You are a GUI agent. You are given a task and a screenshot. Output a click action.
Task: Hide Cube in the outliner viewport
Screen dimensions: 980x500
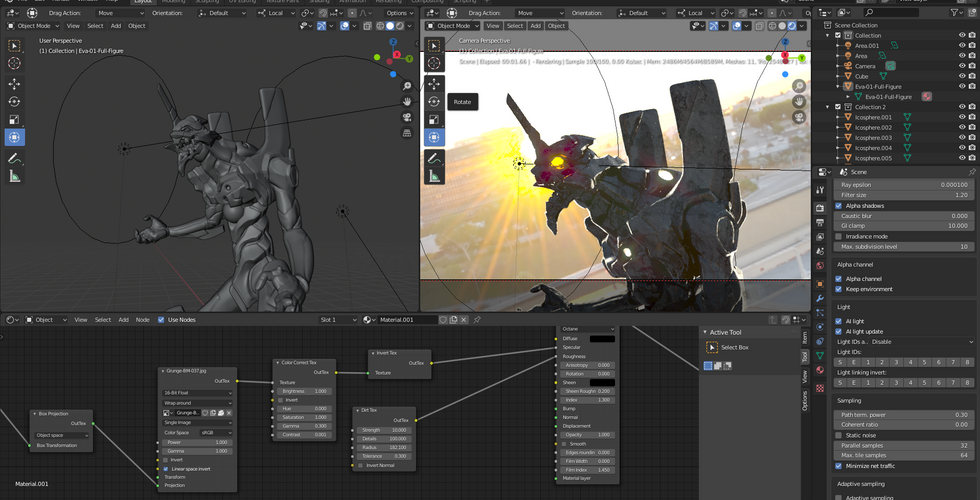click(962, 76)
